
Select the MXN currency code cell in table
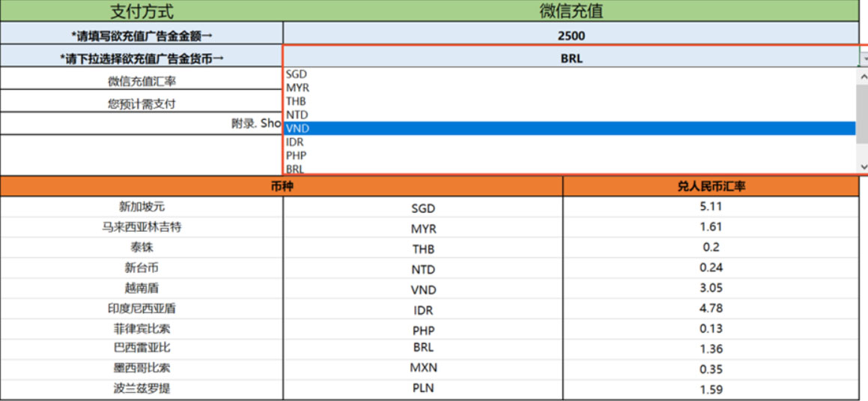point(423,368)
